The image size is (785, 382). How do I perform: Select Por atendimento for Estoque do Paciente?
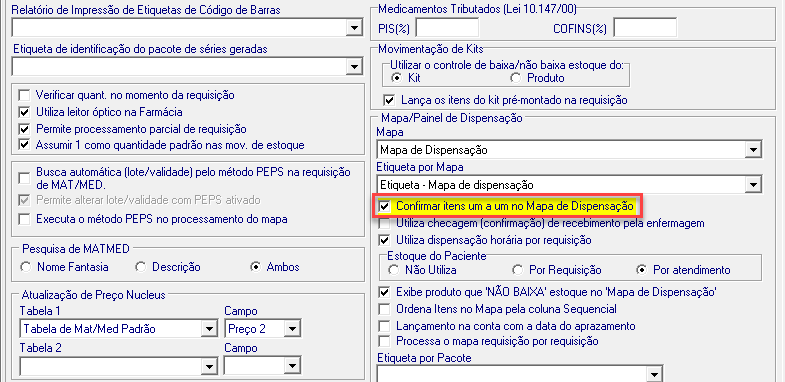(x=641, y=270)
